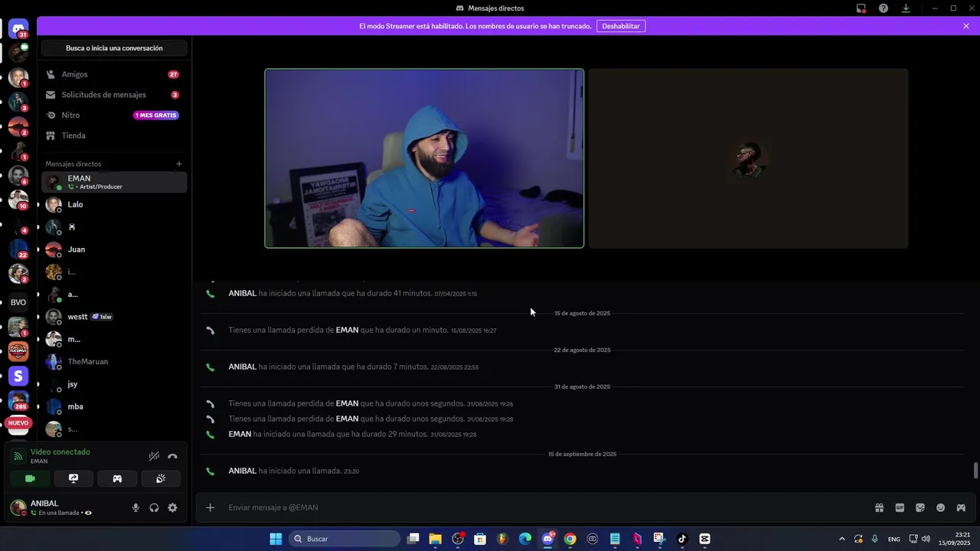Open TheMaruan conversation
Screen dimensions: 980x551
[x=114, y=361]
